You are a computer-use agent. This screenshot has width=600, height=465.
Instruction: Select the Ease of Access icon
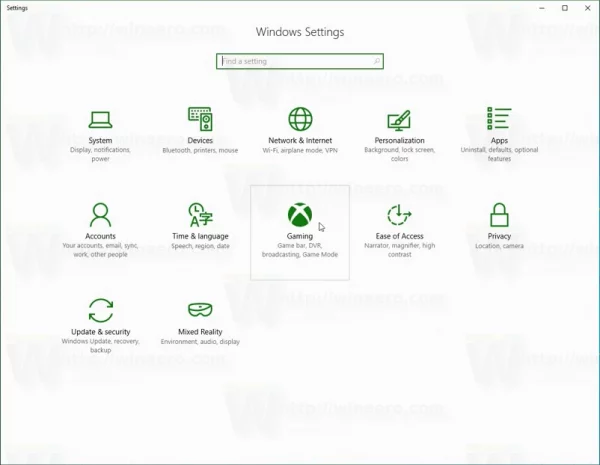click(399, 215)
